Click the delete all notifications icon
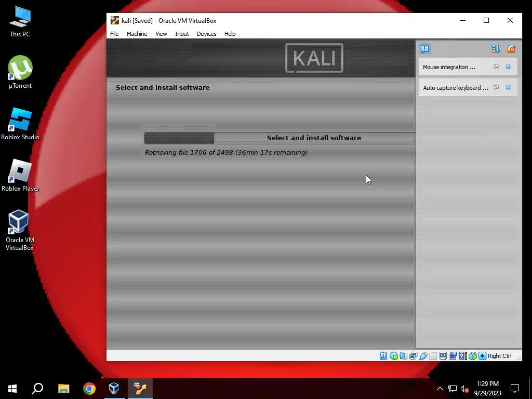532x399 pixels. click(x=511, y=49)
